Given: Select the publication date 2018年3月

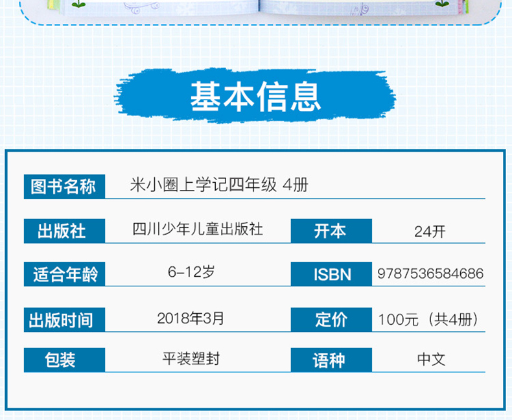Looking at the screenshot, I should [x=191, y=318].
